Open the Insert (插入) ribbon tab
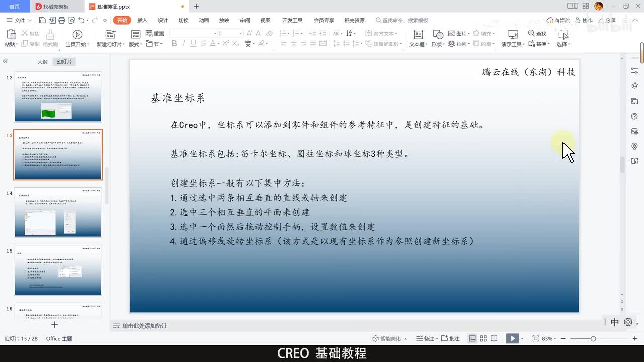Image resolution: width=644 pixels, height=362 pixels. (142, 20)
